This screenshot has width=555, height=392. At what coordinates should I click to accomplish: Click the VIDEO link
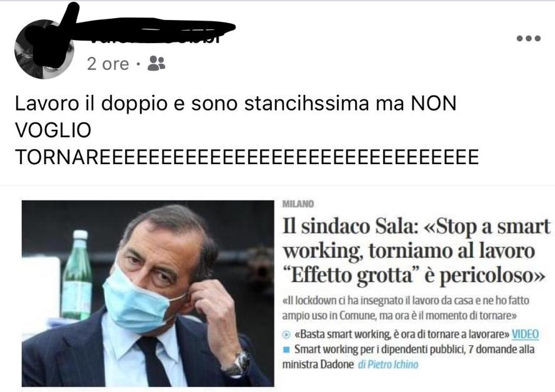(x=525, y=334)
